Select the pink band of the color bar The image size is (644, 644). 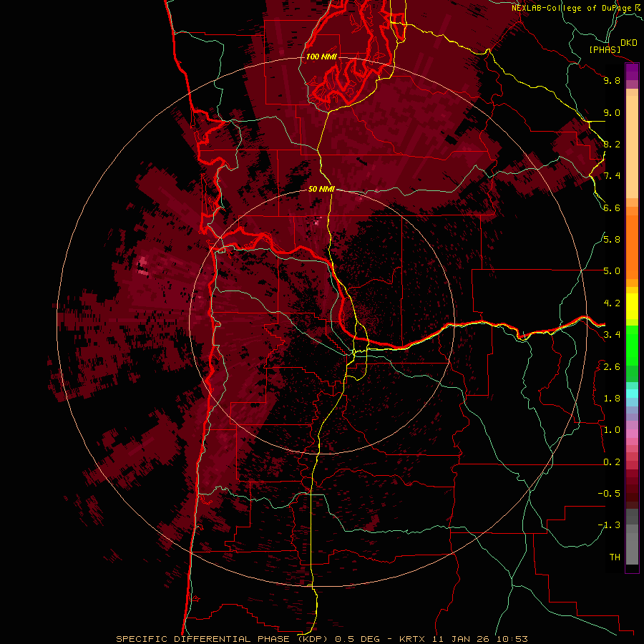point(632,434)
